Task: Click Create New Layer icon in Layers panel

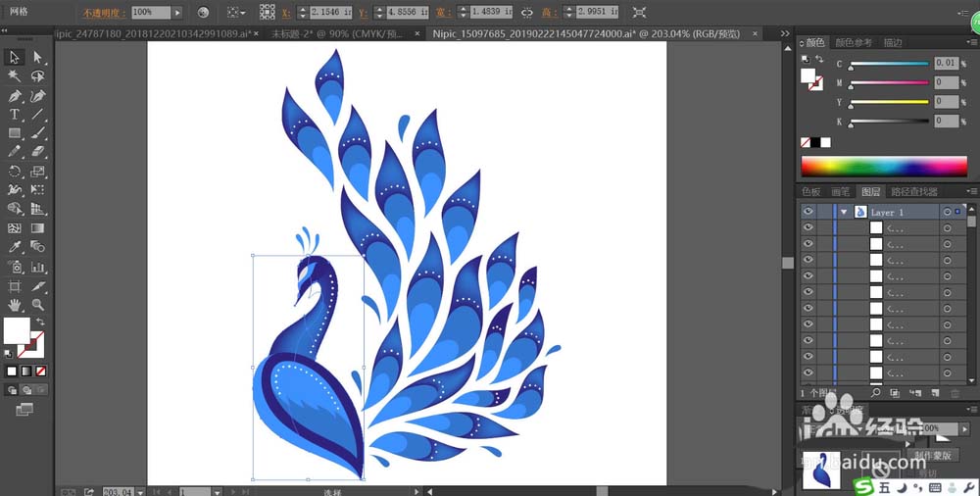Action: point(936,393)
